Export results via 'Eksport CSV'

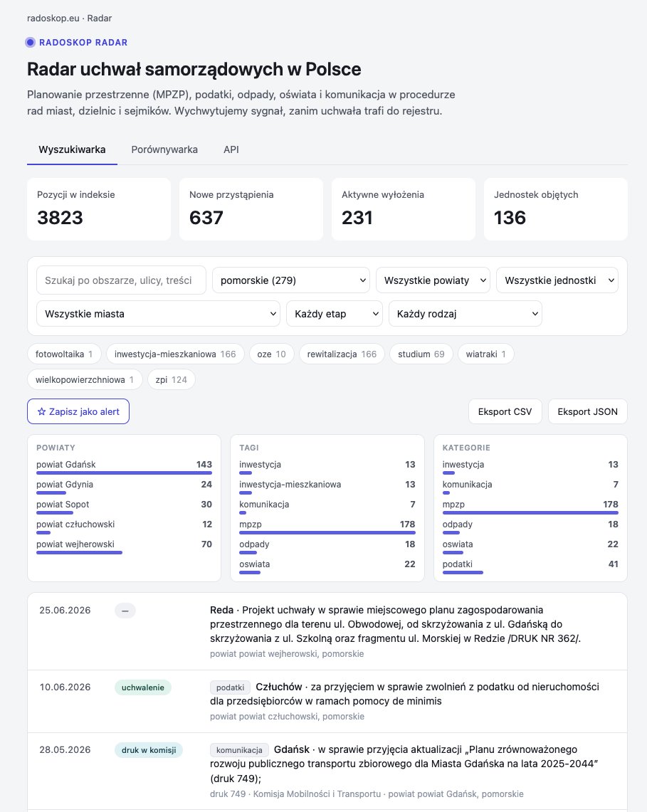tap(505, 412)
